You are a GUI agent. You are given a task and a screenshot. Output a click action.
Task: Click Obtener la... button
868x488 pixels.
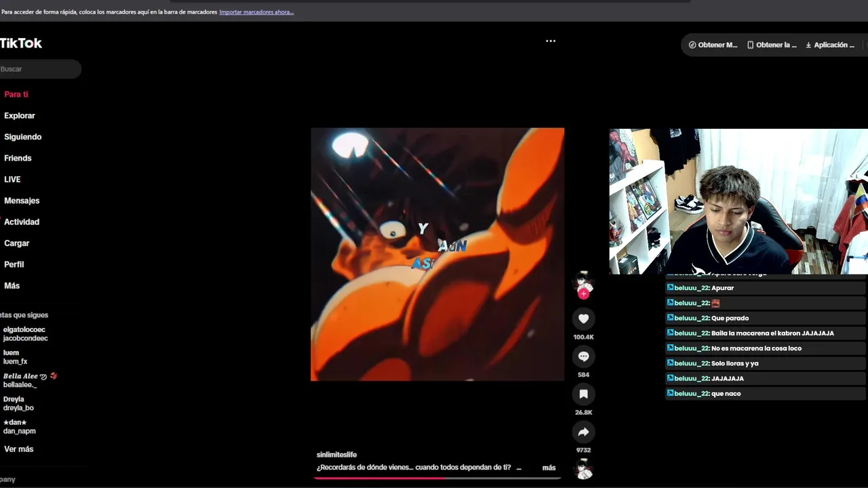point(772,45)
